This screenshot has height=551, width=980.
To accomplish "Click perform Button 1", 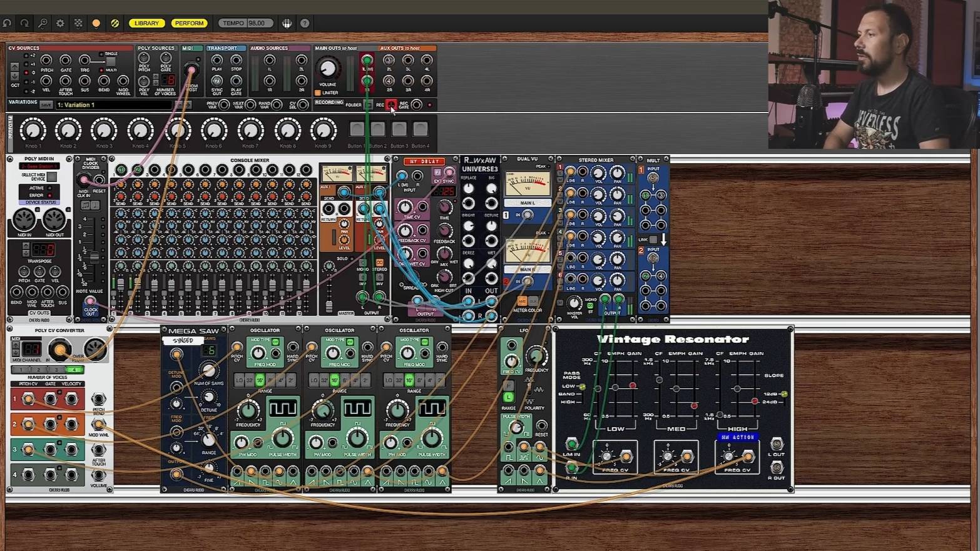I will click(x=357, y=129).
